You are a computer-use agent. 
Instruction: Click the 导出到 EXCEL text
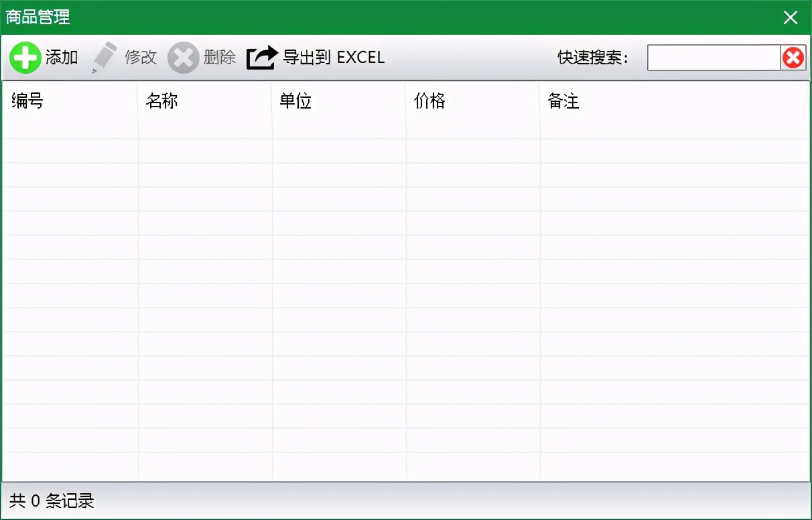pyautogui.click(x=334, y=58)
